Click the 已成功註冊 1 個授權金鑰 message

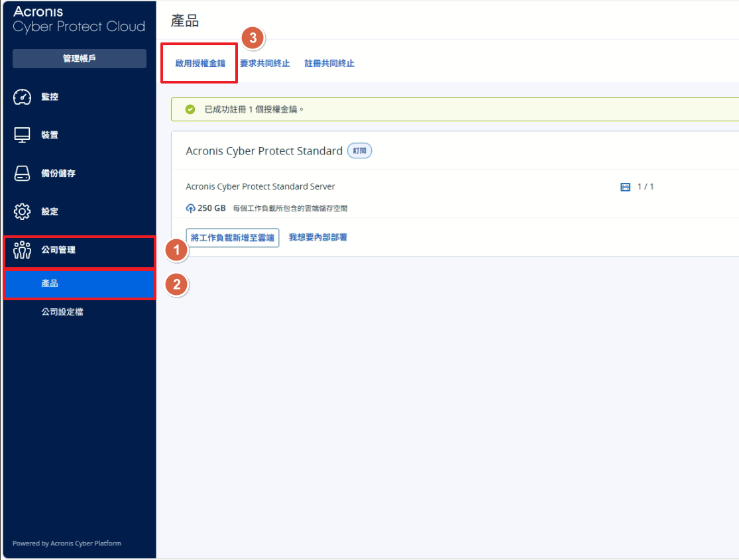(x=254, y=109)
